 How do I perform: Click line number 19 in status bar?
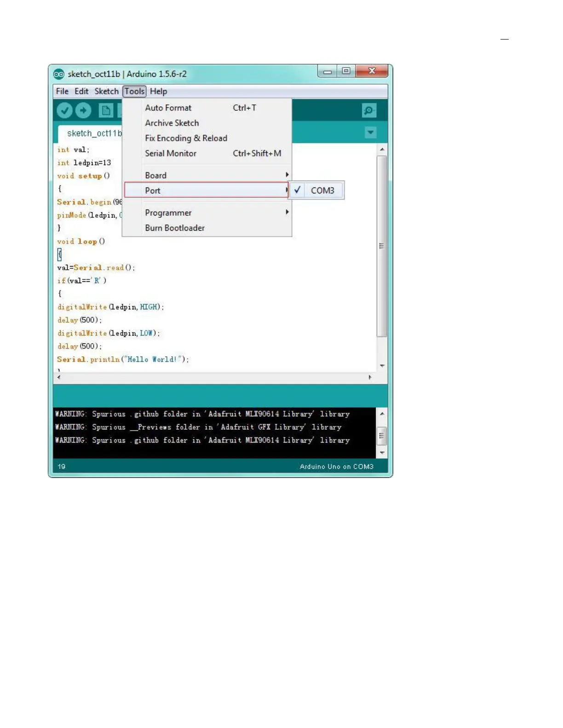[x=62, y=466]
